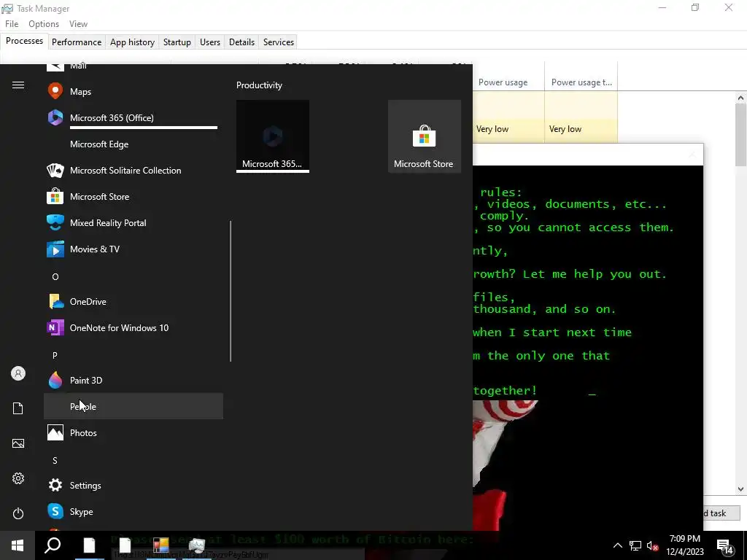The width and height of the screenshot is (747, 560).
Task: Open Microsoft Store in the app list
Action: click(x=133, y=196)
